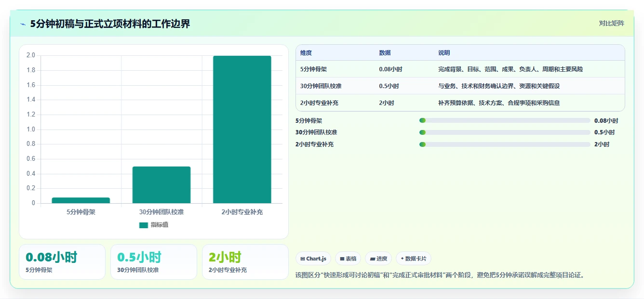644x299 pixels.
Task: Click description starting 补齐预算依据
Action: click(x=499, y=103)
